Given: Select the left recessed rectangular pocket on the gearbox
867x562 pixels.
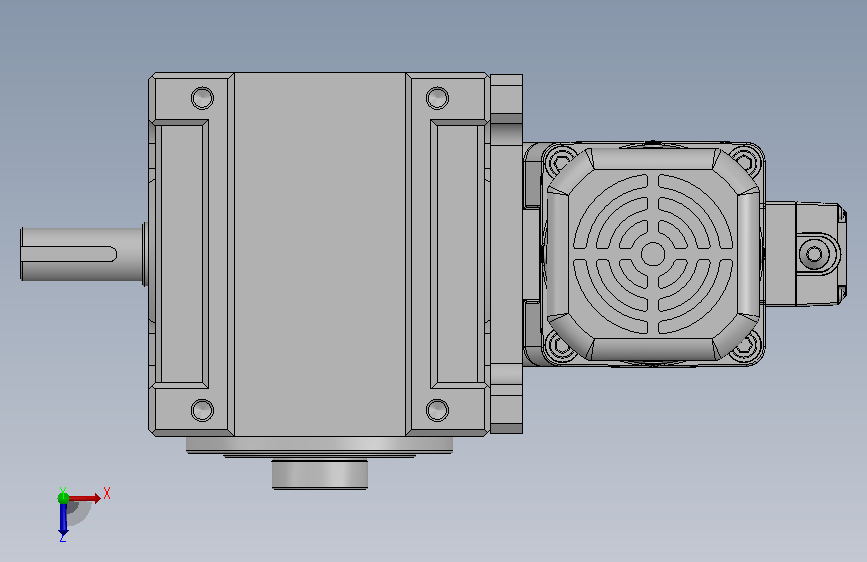Looking at the screenshot, I should 182,254.
